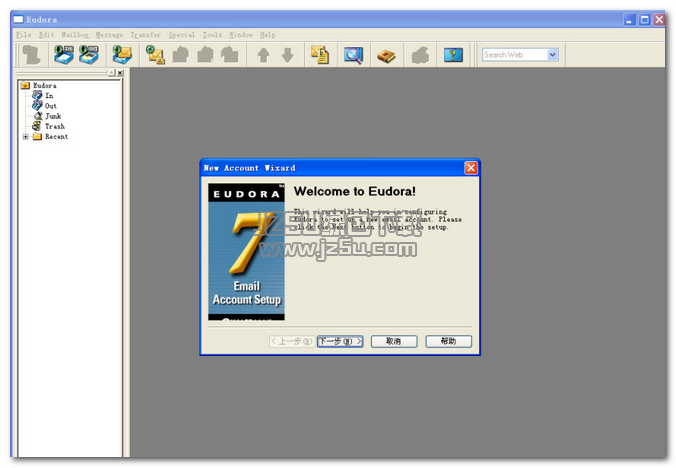Click the Previous Message up arrow
676x468 pixels.
pyautogui.click(x=263, y=55)
